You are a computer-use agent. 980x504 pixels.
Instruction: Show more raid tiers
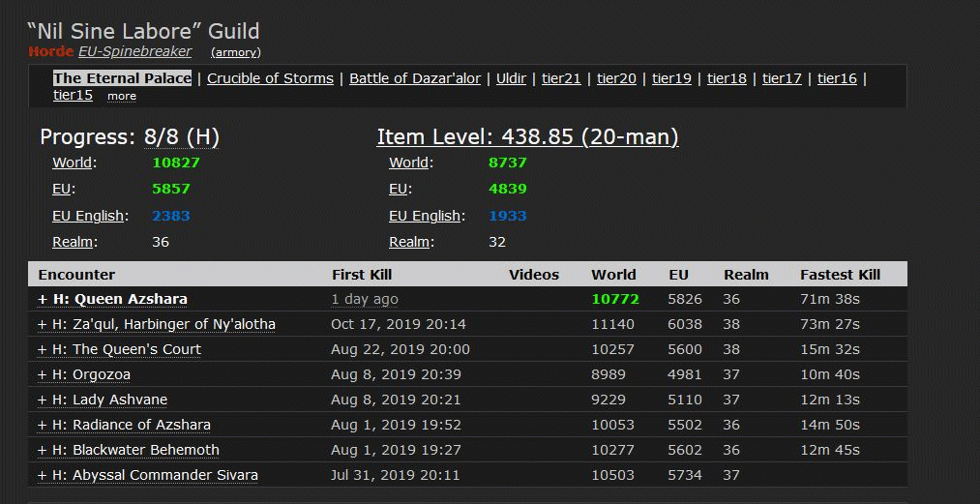click(x=122, y=96)
